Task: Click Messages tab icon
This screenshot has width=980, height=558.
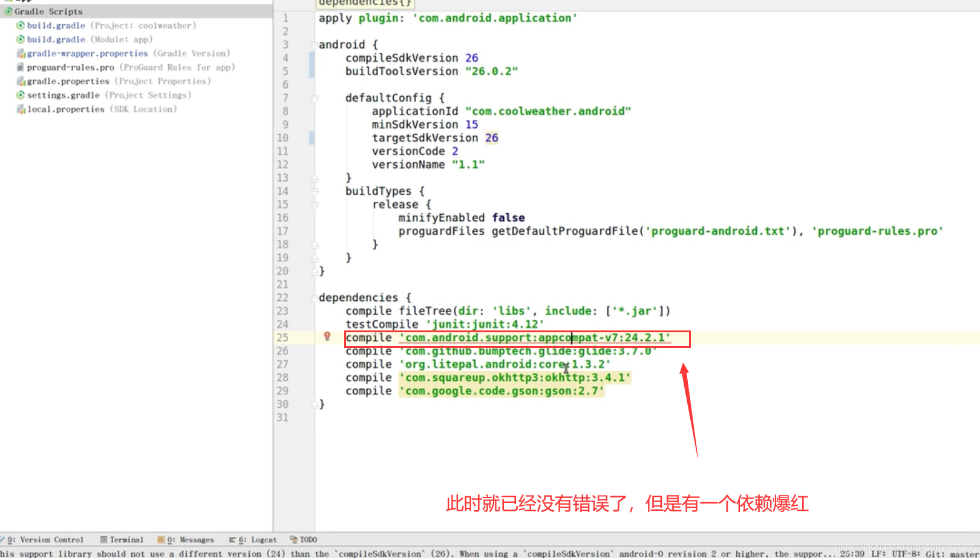Action: tap(161, 540)
